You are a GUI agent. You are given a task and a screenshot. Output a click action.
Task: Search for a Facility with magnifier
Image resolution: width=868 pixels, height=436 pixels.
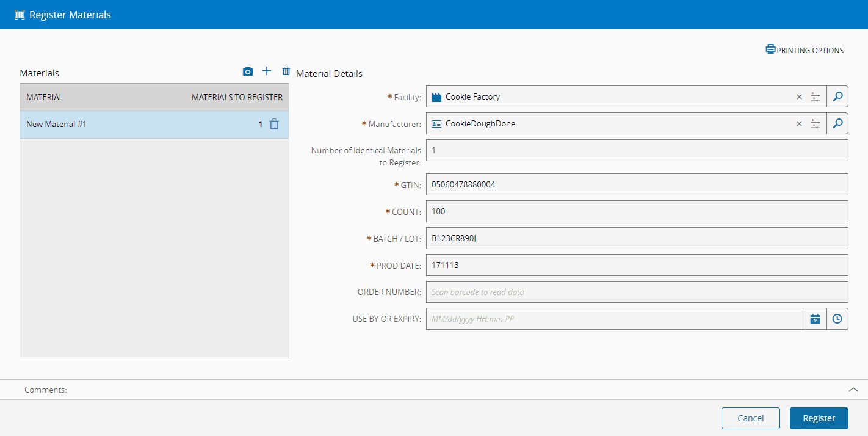[x=837, y=96]
